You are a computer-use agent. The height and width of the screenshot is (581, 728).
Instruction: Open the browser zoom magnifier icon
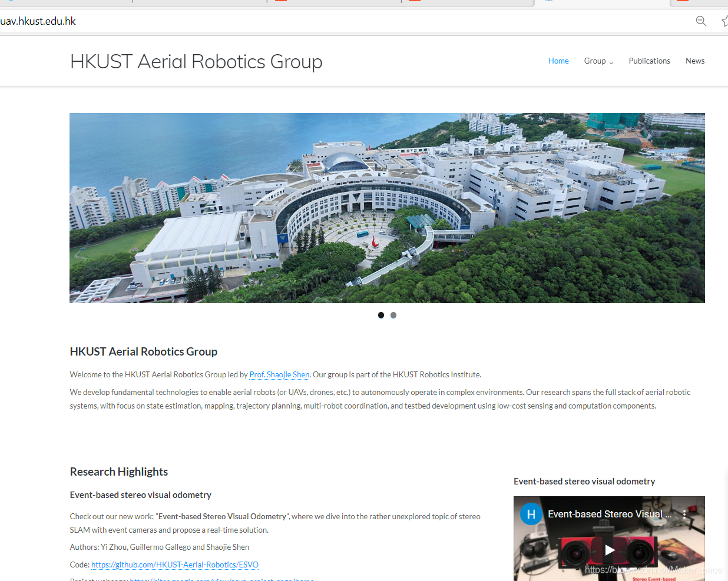(701, 21)
